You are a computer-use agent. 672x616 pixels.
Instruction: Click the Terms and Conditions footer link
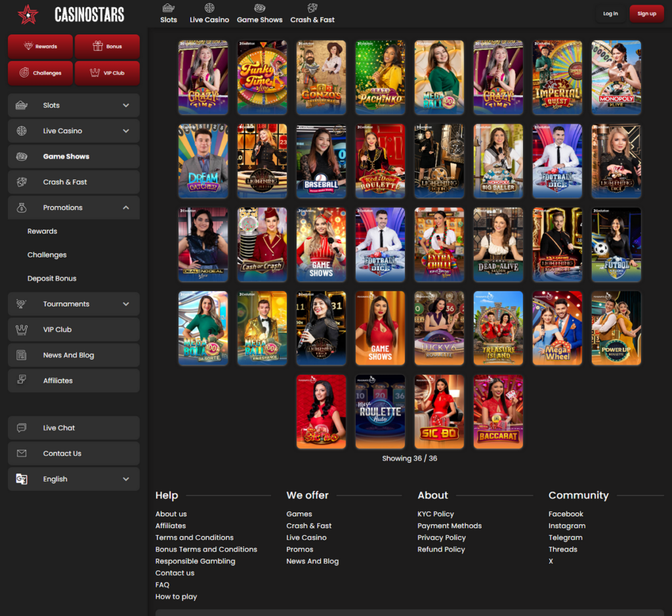click(x=194, y=537)
